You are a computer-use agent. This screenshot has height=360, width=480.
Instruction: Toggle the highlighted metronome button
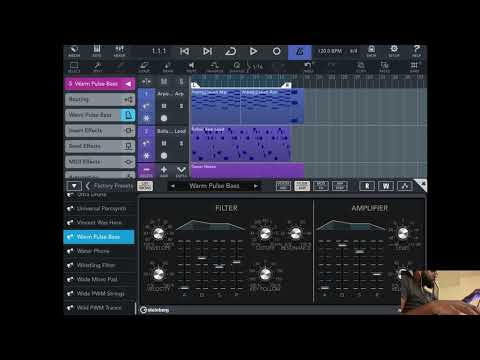[300, 52]
